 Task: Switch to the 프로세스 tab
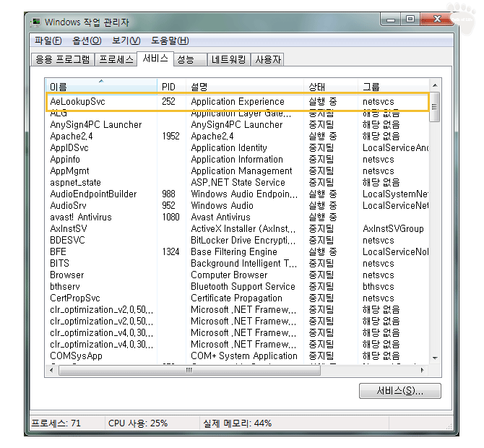[116, 59]
